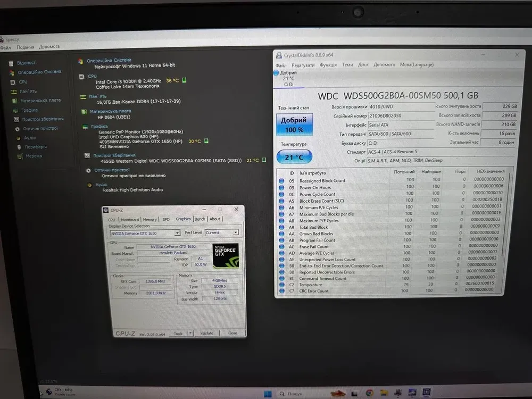Click the Аудіо speaker icon in sidebar

[18, 138]
